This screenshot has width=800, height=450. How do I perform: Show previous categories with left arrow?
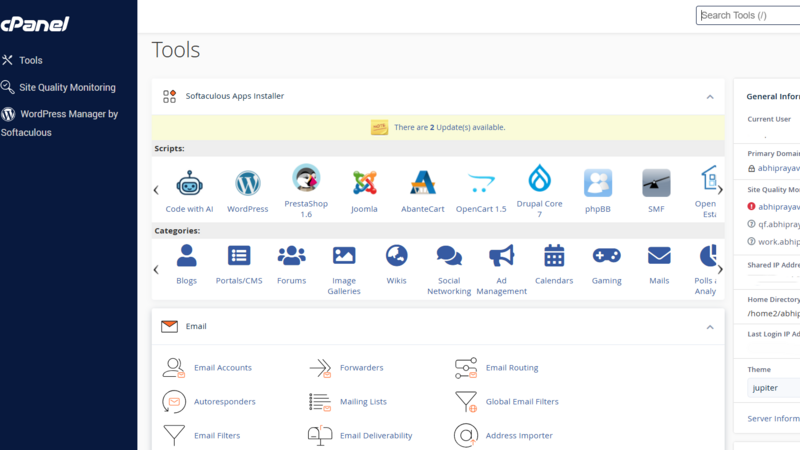(x=156, y=269)
